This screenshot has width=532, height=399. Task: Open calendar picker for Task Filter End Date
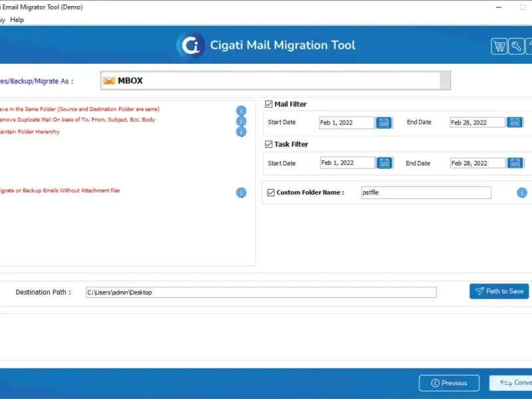515,163
